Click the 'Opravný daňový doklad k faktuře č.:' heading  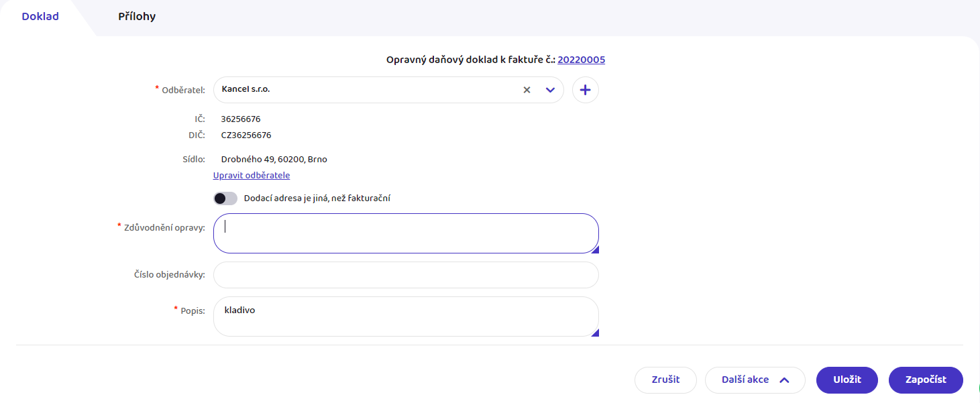pos(470,60)
